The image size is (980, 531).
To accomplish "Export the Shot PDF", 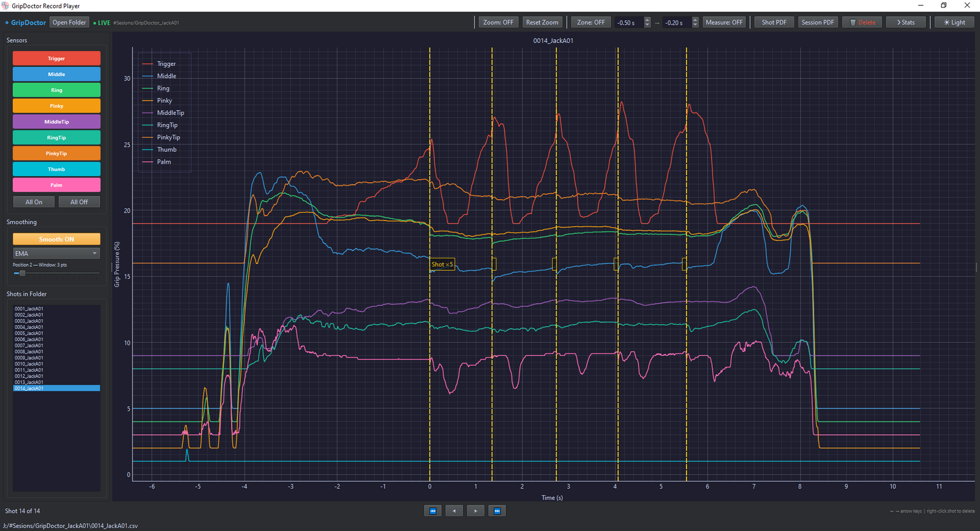I will click(x=774, y=23).
